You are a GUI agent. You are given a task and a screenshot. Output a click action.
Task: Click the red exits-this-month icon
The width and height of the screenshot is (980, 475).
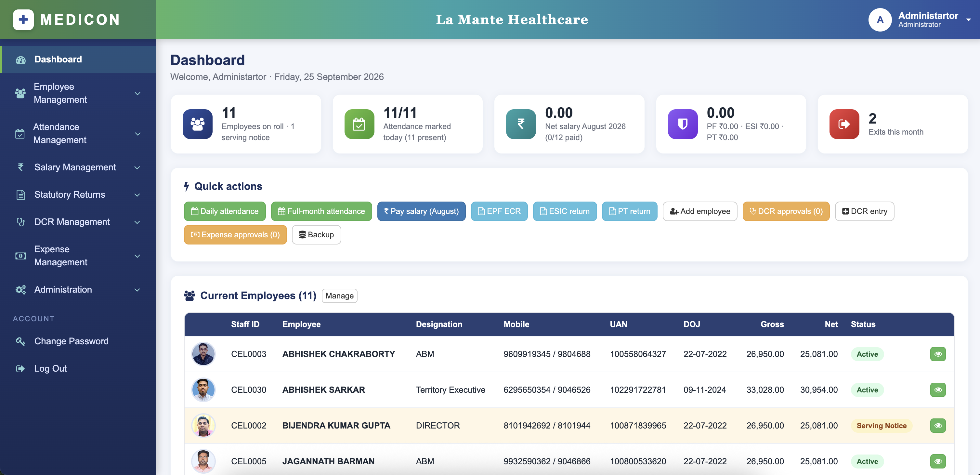tap(844, 124)
